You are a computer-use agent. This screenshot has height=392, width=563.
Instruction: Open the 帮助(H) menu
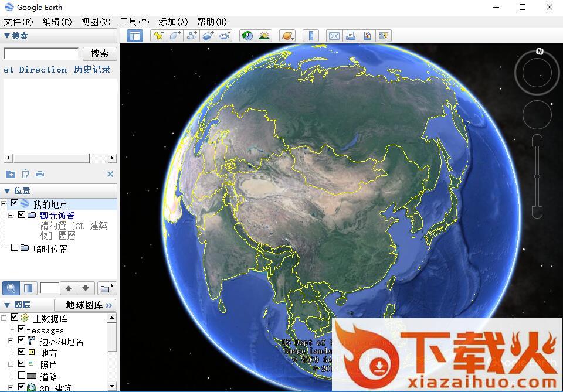coord(212,22)
